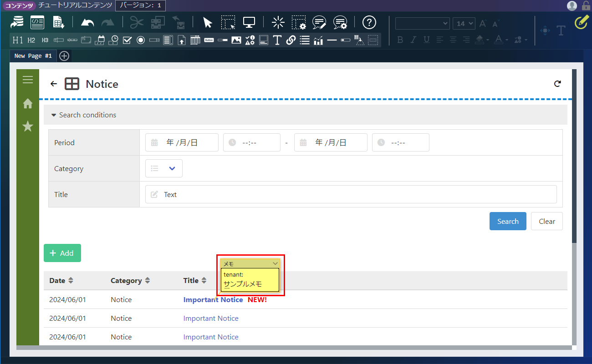Insert an H1 heading element
Viewport: 592px width, 364px height.
pyautogui.click(x=17, y=40)
